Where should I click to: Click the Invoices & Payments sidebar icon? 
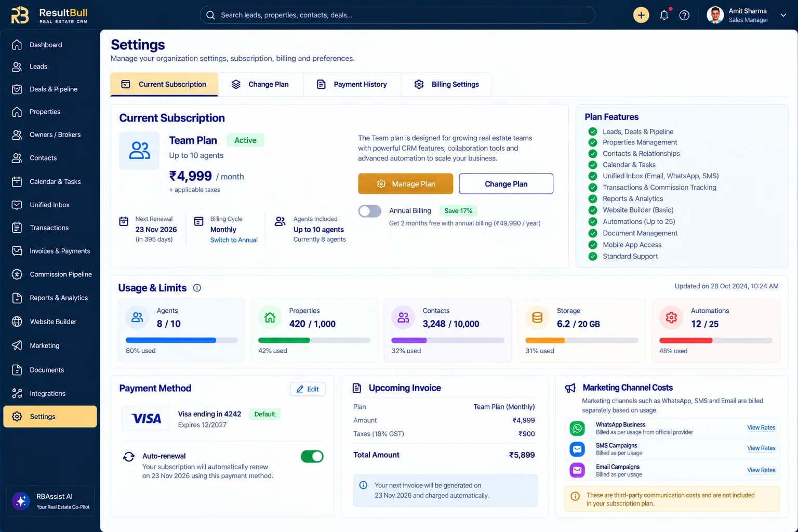[17, 251]
